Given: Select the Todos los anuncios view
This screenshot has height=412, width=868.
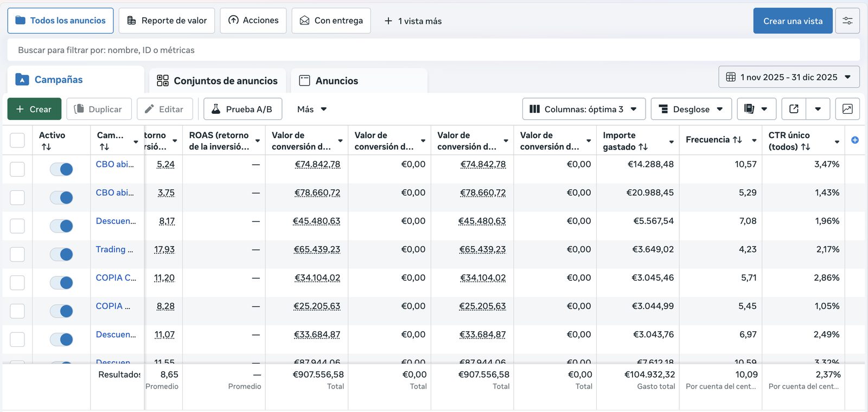Looking at the screenshot, I should (61, 21).
